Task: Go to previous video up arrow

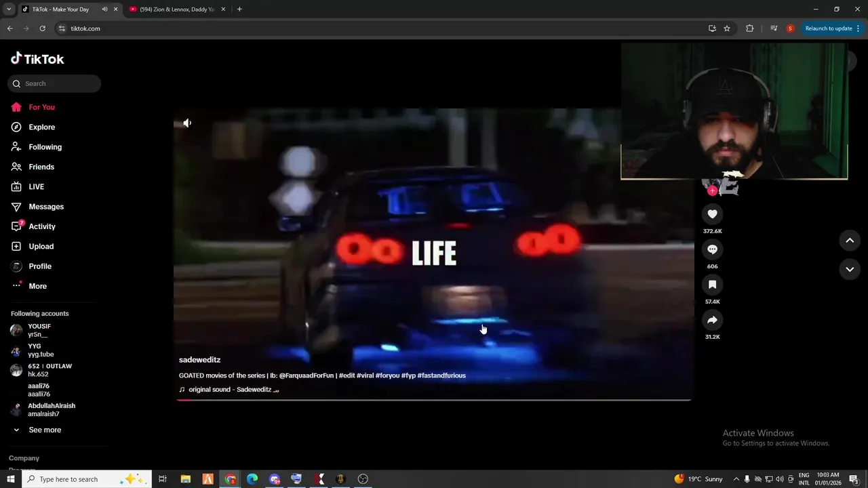Action: pyautogui.click(x=850, y=241)
